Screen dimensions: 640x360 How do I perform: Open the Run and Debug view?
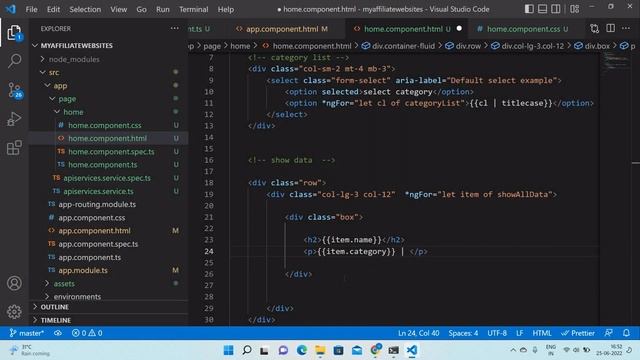14,119
